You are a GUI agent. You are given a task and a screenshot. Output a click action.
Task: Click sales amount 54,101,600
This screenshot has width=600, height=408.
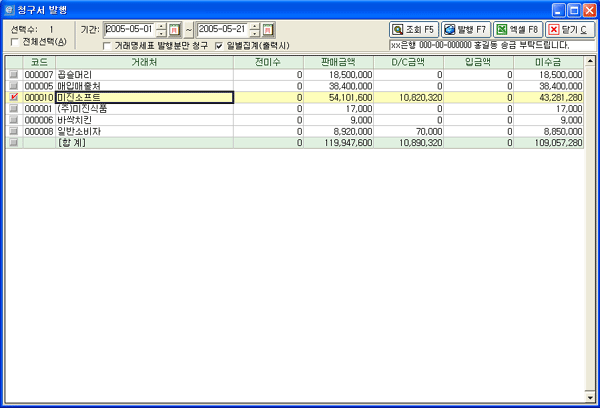351,98
